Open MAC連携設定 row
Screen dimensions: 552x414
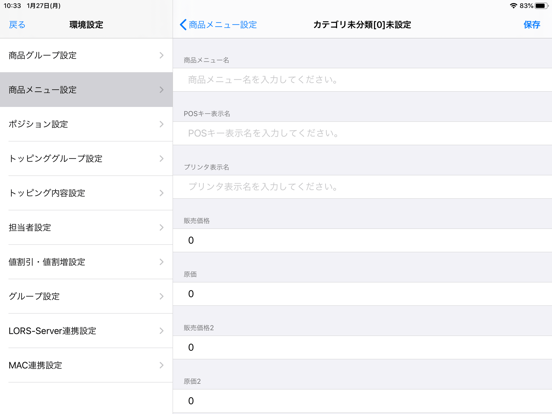86,365
